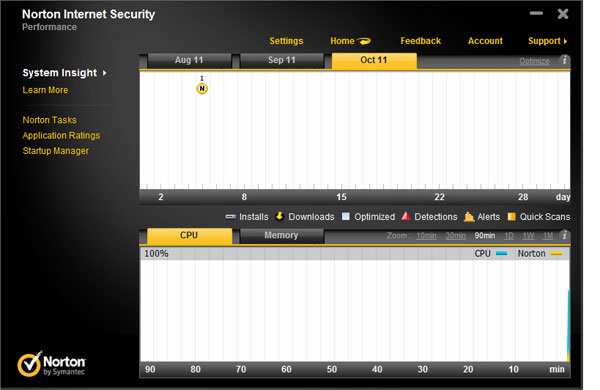Close the Norton window
The image size is (600, 390).
click(563, 14)
